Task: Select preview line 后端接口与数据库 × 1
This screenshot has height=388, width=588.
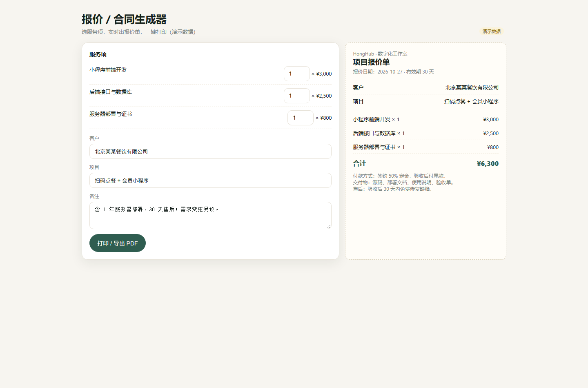Action: pyautogui.click(x=379, y=133)
